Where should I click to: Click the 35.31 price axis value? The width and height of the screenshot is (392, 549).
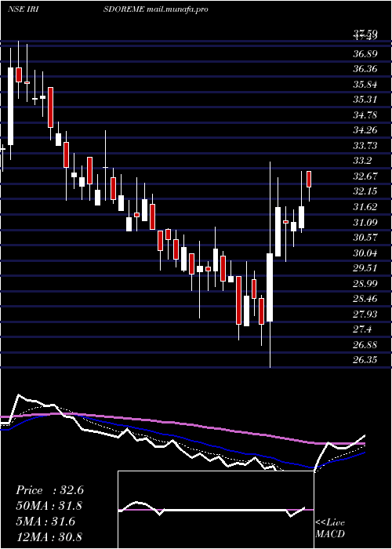point(365,100)
